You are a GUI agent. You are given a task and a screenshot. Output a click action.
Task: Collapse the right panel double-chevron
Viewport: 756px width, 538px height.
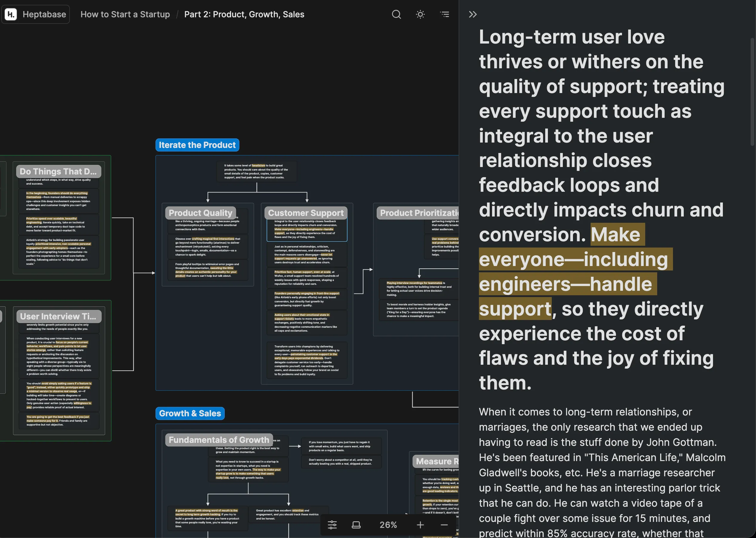point(473,14)
